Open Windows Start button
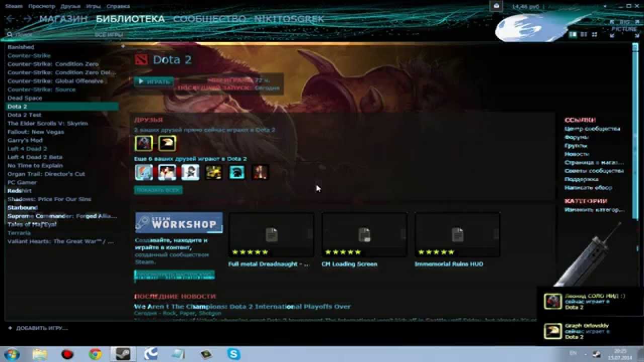Viewport: 644px width, 362px height. [x=11, y=354]
